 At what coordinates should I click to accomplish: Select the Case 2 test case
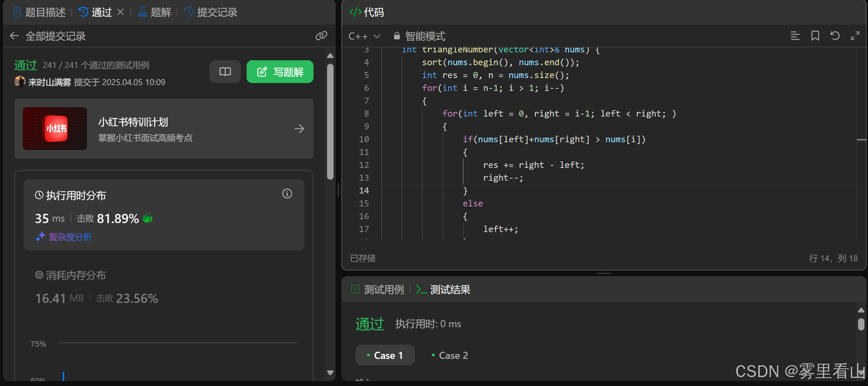pos(450,355)
